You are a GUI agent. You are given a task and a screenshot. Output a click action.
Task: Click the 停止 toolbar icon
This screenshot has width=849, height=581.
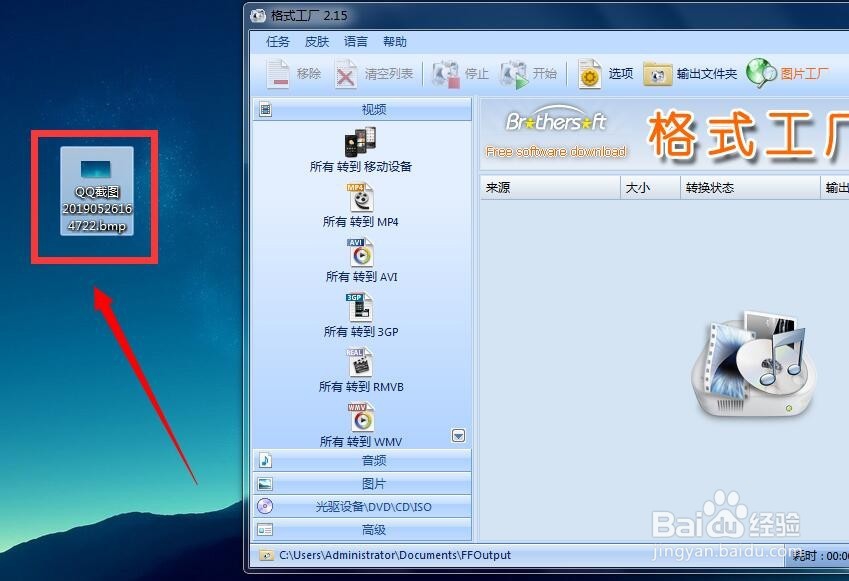446,74
